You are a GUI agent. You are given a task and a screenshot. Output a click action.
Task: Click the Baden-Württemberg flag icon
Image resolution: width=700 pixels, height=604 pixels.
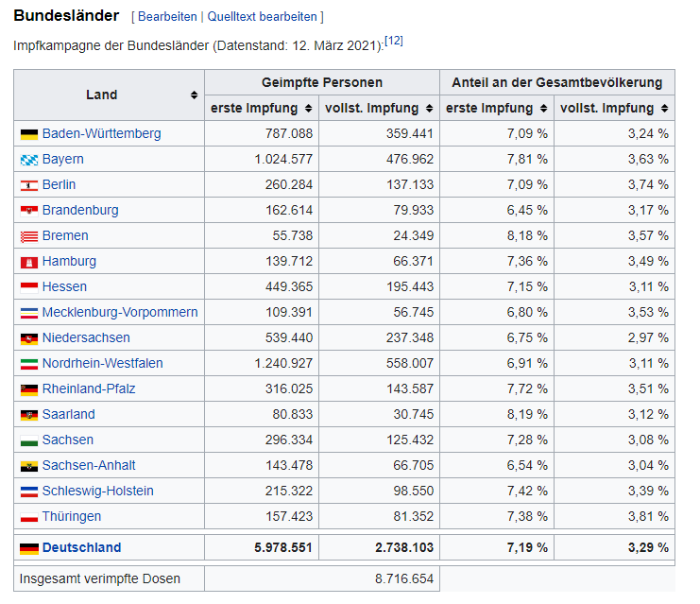point(28,134)
